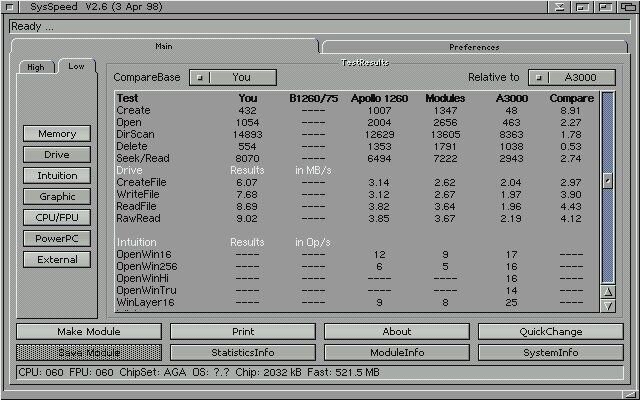Click the ReadFile row label

136,206
